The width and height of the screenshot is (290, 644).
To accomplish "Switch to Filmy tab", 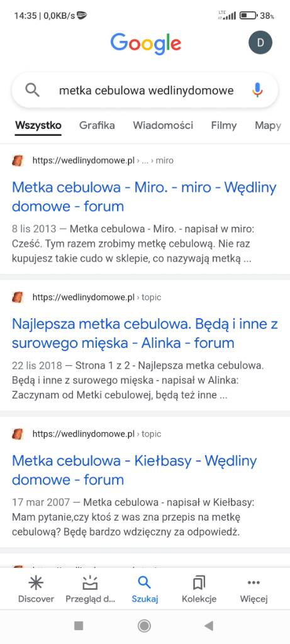I will pos(224,125).
